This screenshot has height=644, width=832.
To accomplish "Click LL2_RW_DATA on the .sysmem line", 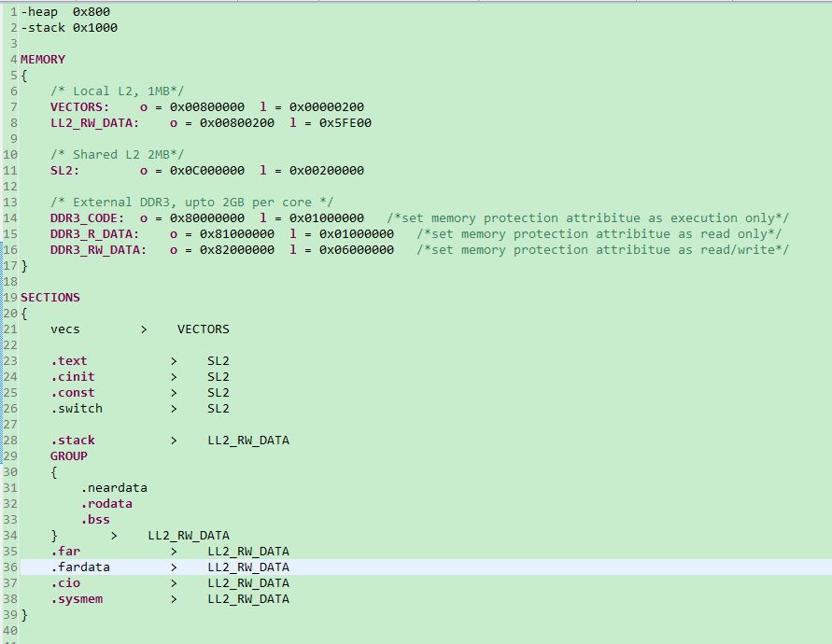I will click(x=248, y=599).
